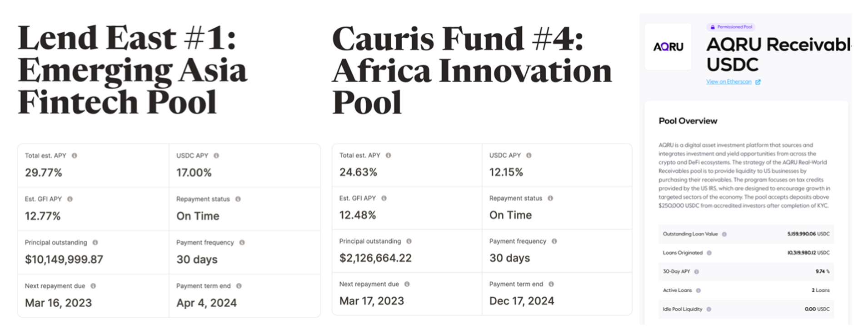Click Lend East Principal outstanding info icon

click(x=95, y=243)
